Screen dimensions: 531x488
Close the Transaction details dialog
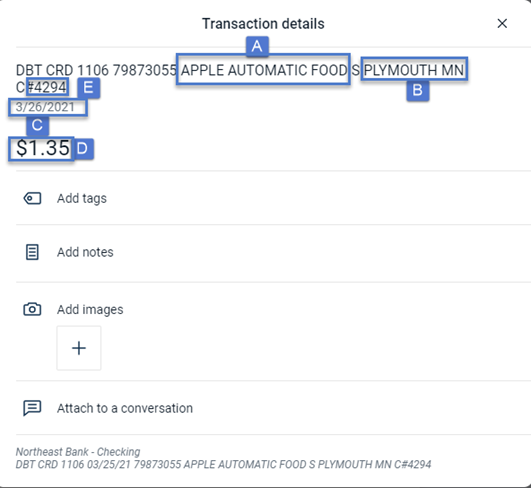tap(502, 23)
